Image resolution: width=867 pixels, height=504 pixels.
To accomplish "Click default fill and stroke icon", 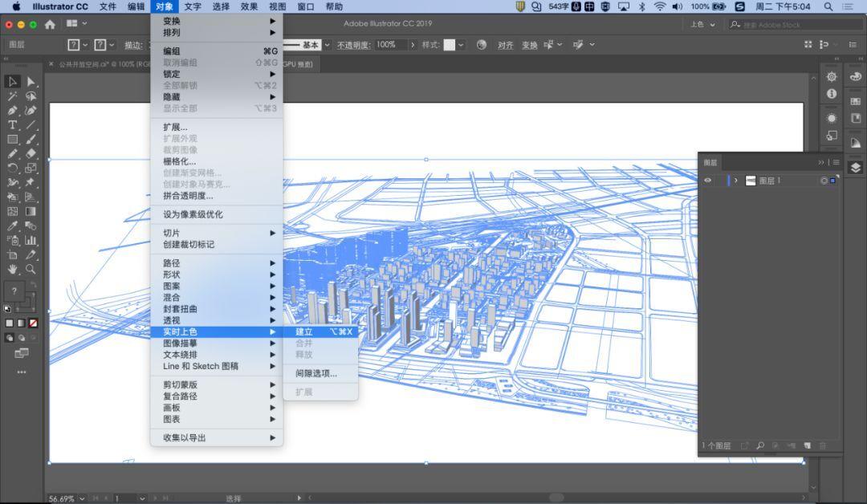I will point(7,309).
